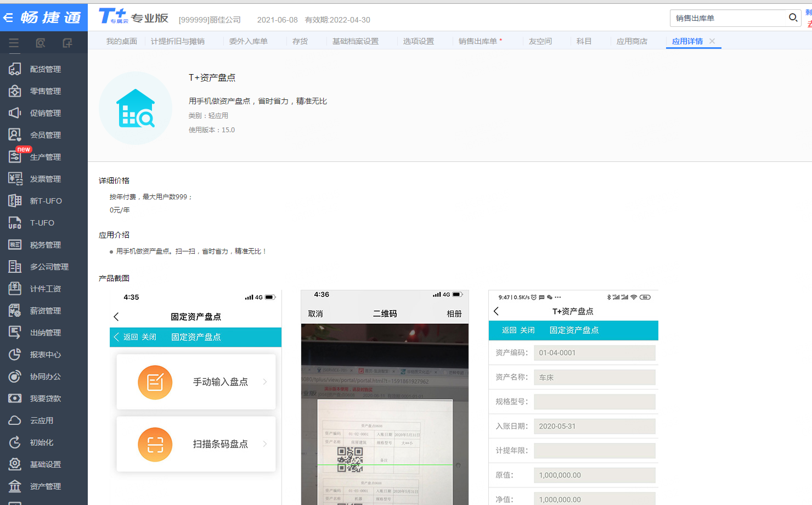The width and height of the screenshot is (812, 505).
Task: Open 税务管理 icon in sidebar
Action: tap(15, 245)
